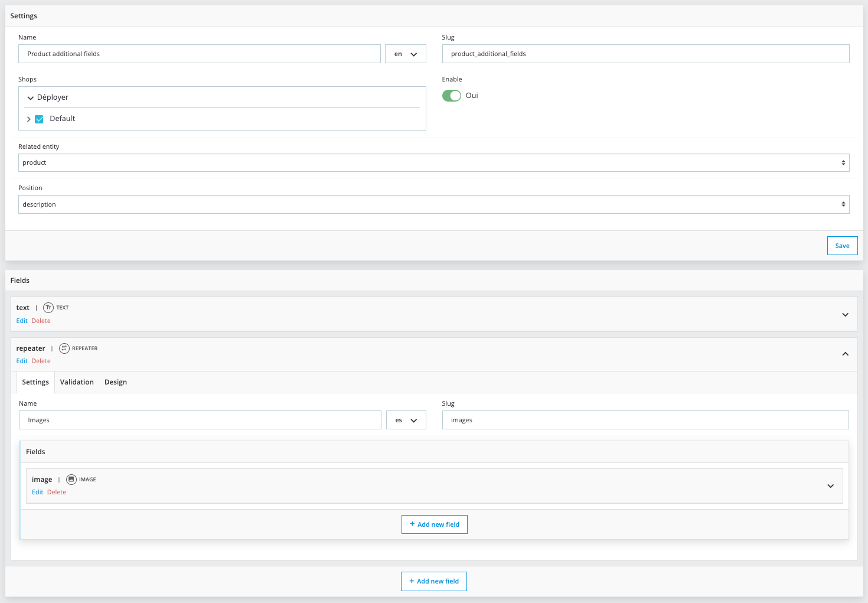This screenshot has height=603, width=868.
Task: Collapse the repeater field with its chevron
Action: click(x=845, y=354)
